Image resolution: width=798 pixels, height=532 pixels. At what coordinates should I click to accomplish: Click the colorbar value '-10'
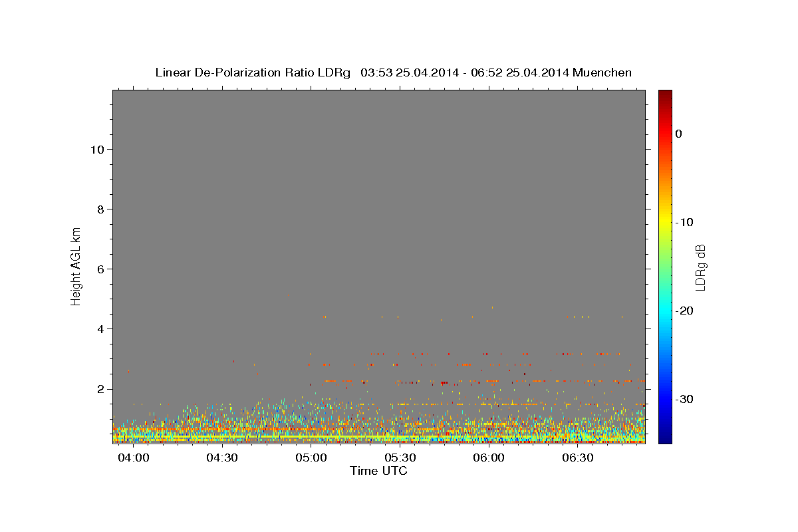[x=685, y=222]
